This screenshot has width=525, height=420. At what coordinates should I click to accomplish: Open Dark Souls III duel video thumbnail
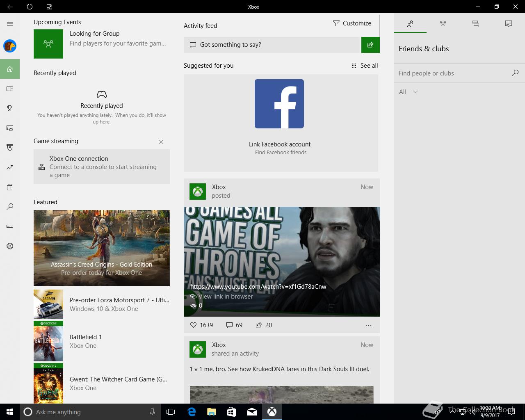282,395
